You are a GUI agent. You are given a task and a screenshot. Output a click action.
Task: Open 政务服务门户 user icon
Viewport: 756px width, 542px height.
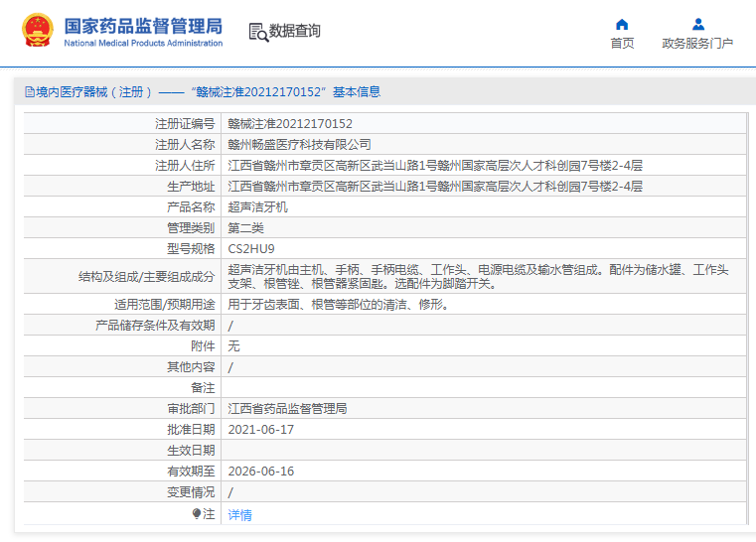click(697, 24)
